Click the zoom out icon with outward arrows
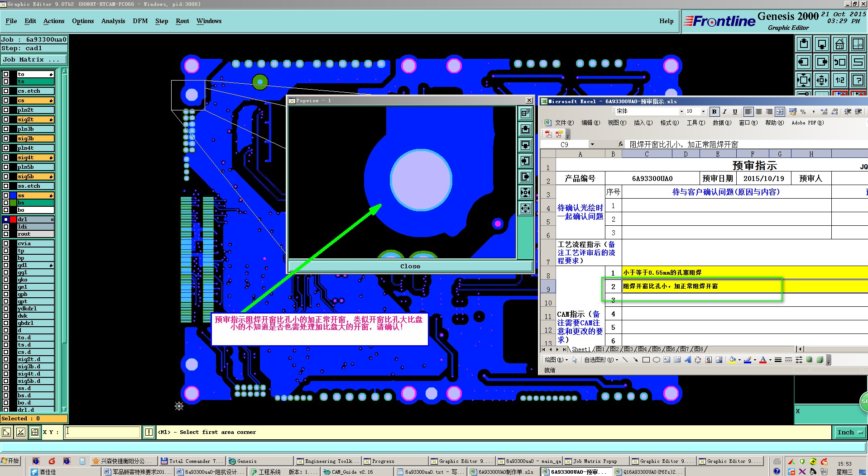 pyautogui.click(x=822, y=80)
